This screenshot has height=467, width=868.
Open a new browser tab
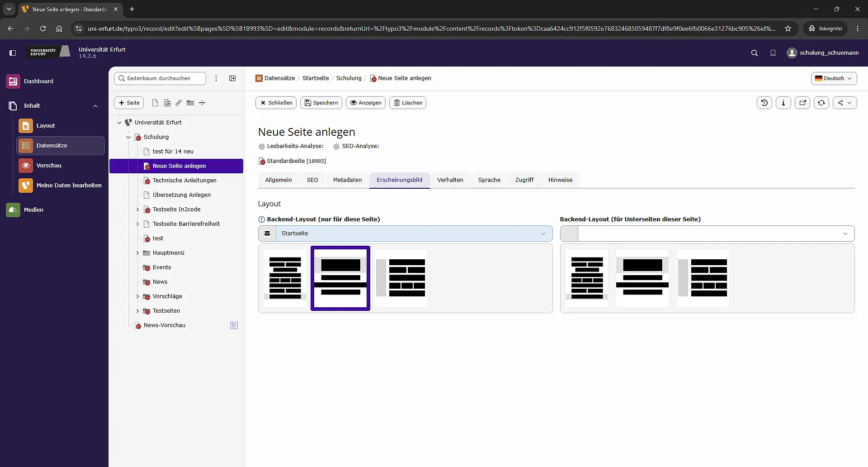132,9
